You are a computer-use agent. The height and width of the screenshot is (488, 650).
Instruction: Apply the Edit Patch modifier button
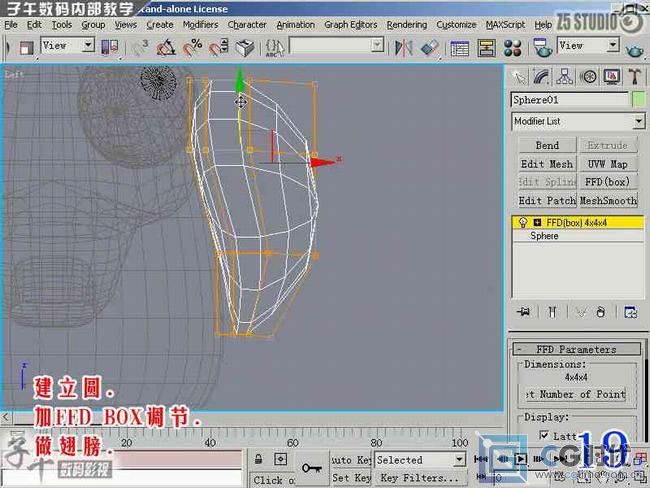(x=547, y=200)
